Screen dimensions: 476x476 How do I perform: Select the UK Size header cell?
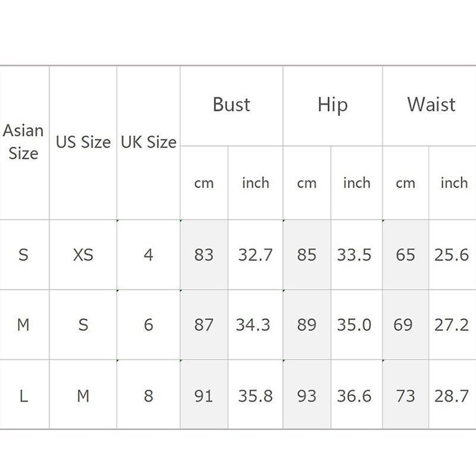[149, 142]
